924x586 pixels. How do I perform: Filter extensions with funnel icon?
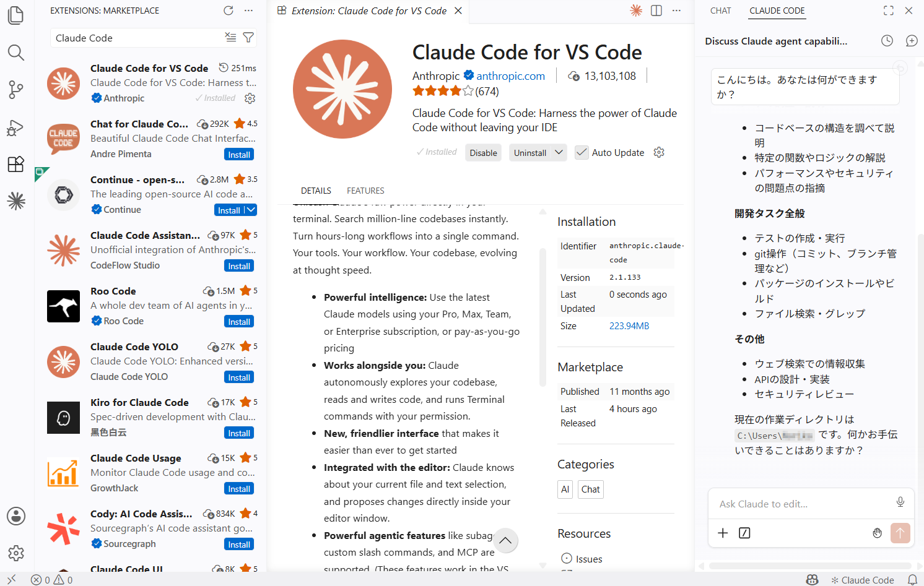point(248,38)
